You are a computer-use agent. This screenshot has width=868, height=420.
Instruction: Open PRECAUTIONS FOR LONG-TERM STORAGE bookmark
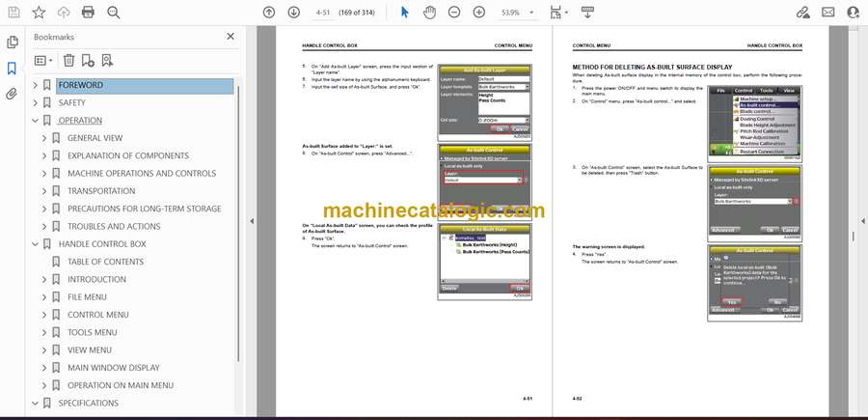(x=145, y=209)
